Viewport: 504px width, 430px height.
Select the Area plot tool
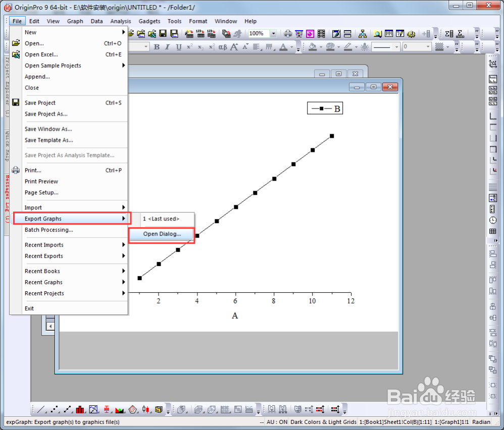click(120, 409)
